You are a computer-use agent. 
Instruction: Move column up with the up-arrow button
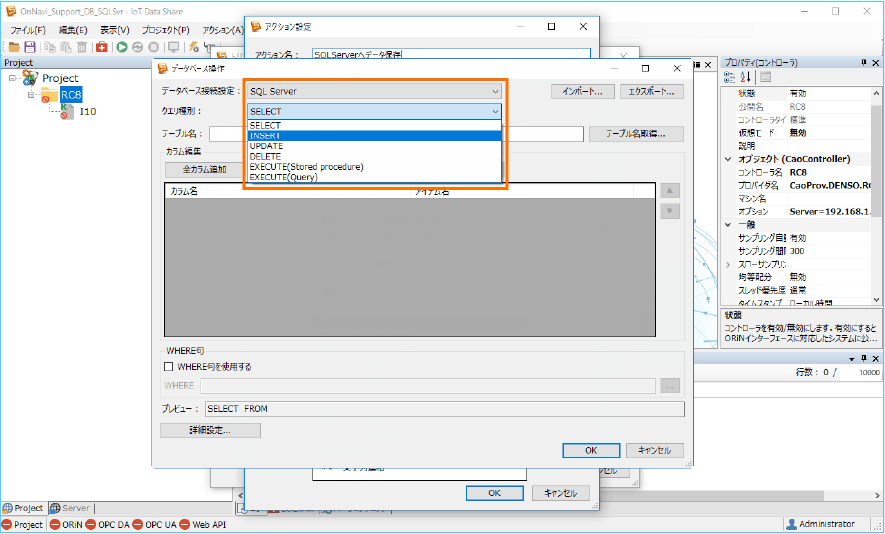tap(670, 191)
